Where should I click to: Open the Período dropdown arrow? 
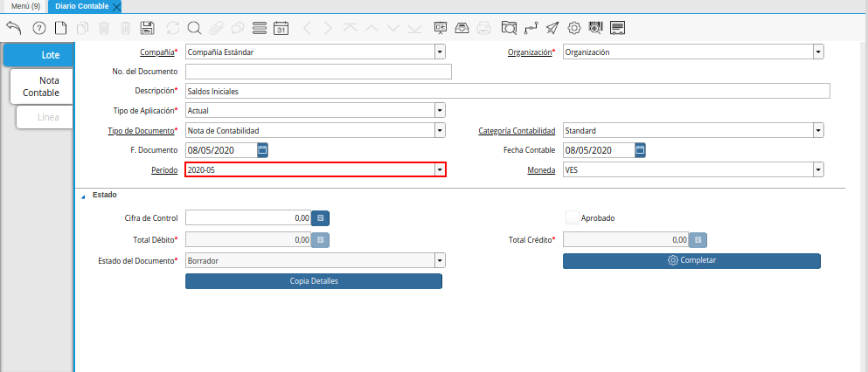click(440, 170)
